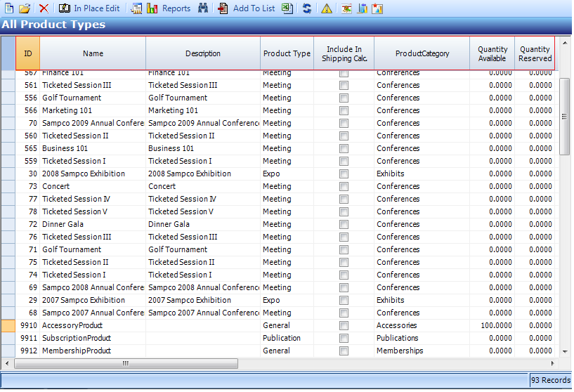Click the vertical scrollbar thumb
This screenshot has width=574, height=392.
click(565, 117)
